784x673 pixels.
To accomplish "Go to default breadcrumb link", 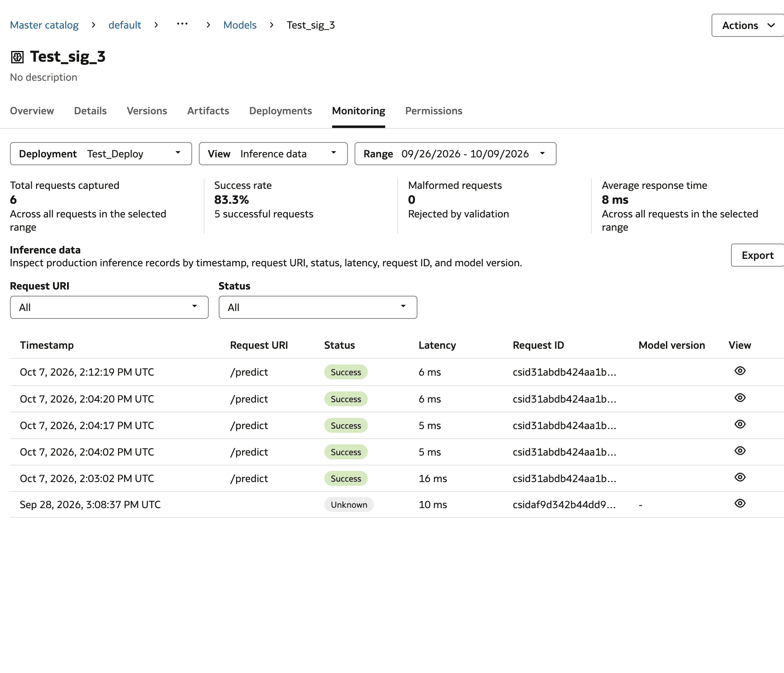I will pyautogui.click(x=125, y=25).
